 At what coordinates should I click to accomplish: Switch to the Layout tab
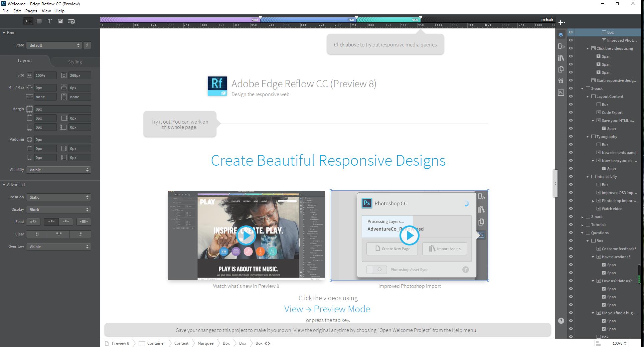click(25, 60)
